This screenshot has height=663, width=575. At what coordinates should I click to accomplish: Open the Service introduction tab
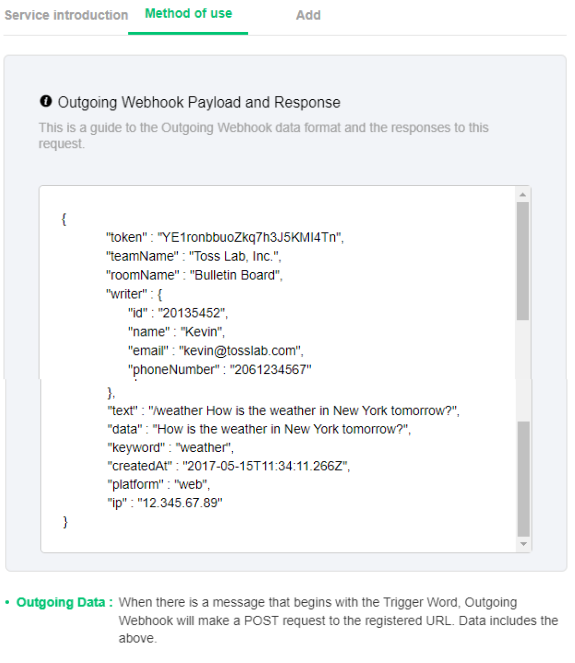66,15
